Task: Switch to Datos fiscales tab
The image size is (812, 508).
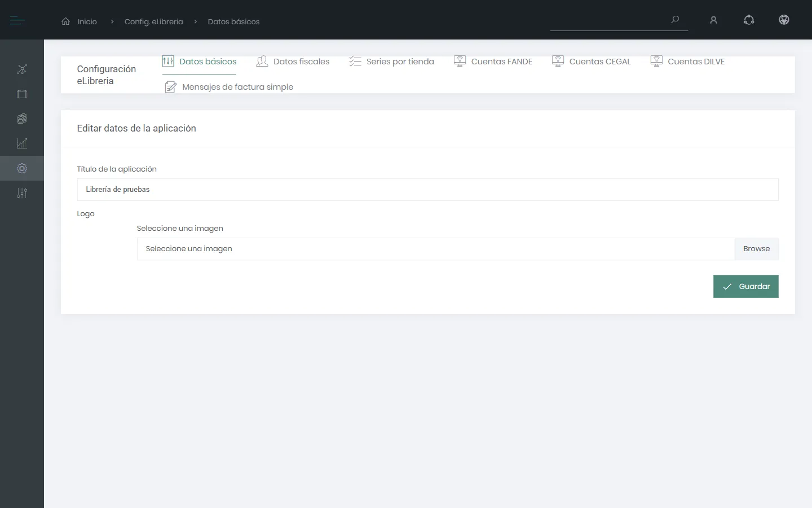Action: coord(293,62)
